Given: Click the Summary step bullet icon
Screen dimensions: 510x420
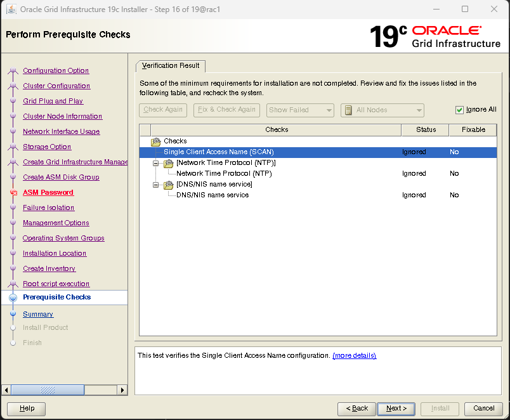Looking at the screenshot, I should [x=13, y=313].
